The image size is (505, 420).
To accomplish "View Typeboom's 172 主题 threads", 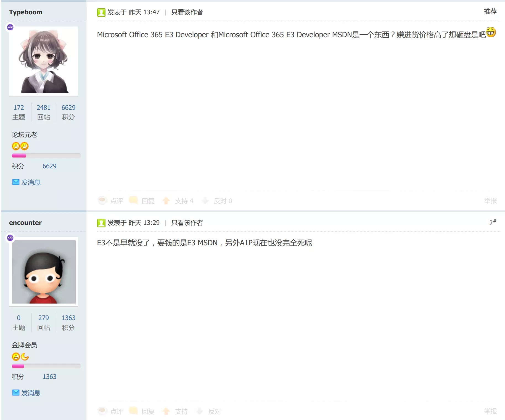I will click(19, 112).
